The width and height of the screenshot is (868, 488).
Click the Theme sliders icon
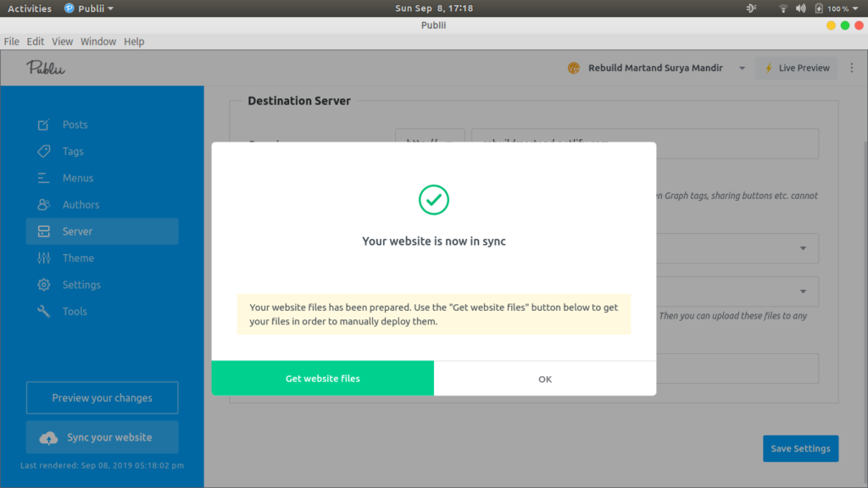click(43, 258)
